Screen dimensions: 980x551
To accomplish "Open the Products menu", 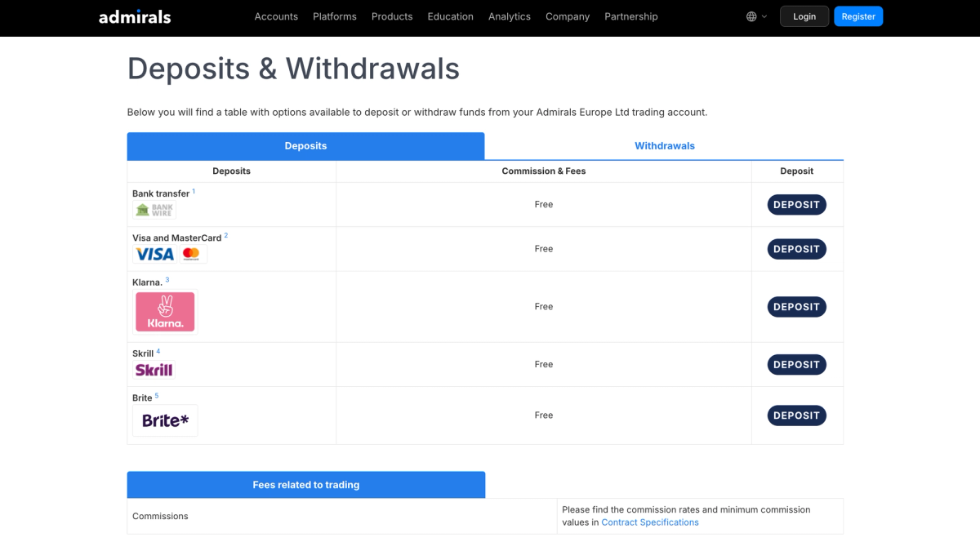I will point(392,16).
